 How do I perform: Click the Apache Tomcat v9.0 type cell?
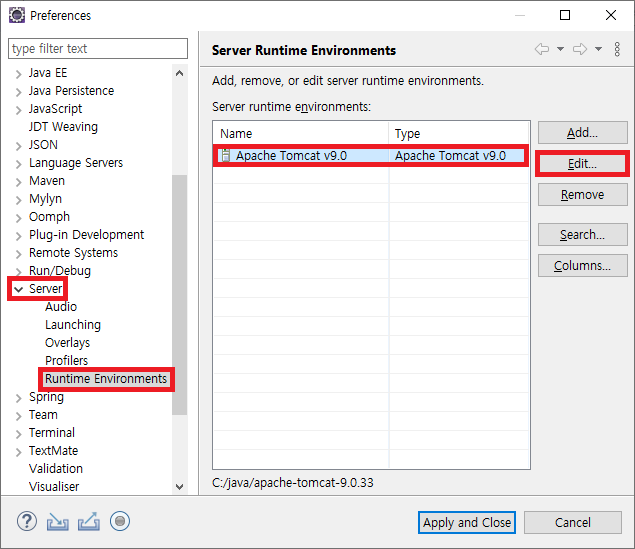point(450,155)
